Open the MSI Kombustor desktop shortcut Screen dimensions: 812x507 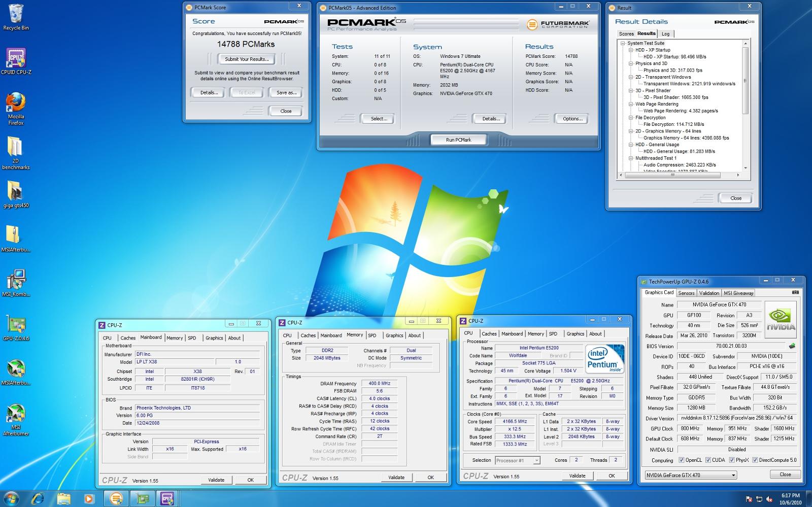tap(16, 283)
